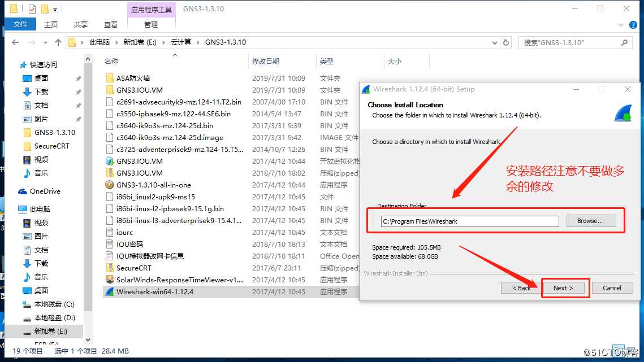This screenshot has height=362, width=644.
Task: Open the recent locations dropdown arrow
Action: [45, 42]
